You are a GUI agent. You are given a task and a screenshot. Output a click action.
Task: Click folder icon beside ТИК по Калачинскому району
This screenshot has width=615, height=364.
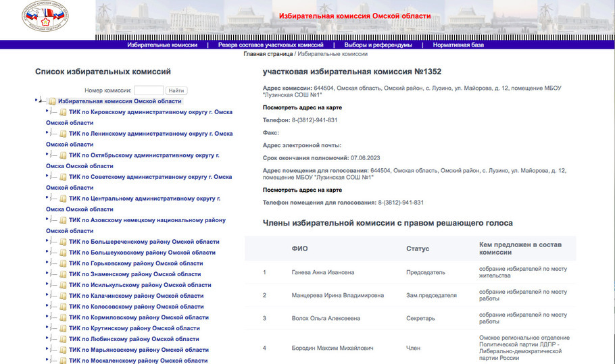[63, 296]
